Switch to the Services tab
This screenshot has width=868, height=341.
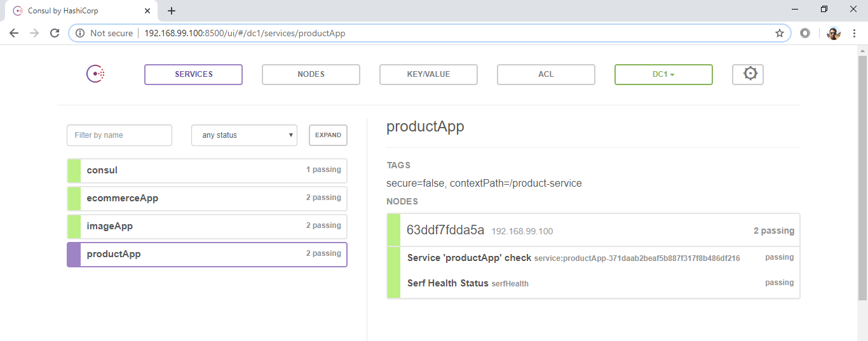point(194,74)
